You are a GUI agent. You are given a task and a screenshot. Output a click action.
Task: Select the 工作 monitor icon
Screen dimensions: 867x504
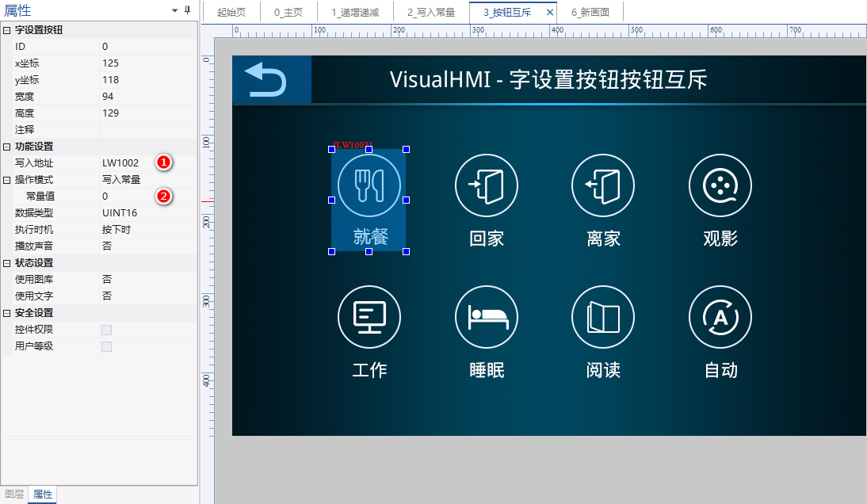[369, 317]
